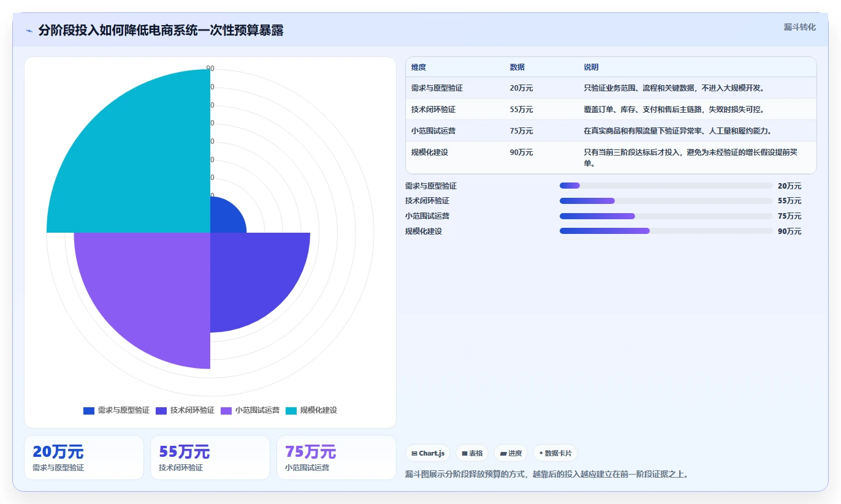The width and height of the screenshot is (841, 504).
Task: Click the teal 规模化建设 segment in the chart
Action: 141,162
